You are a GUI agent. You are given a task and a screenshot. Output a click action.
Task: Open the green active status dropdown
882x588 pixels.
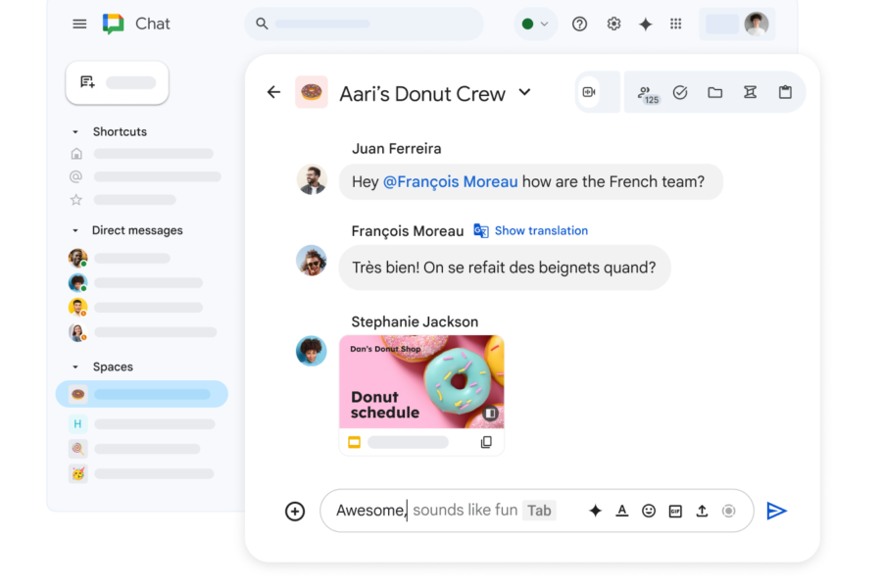(x=535, y=24)
